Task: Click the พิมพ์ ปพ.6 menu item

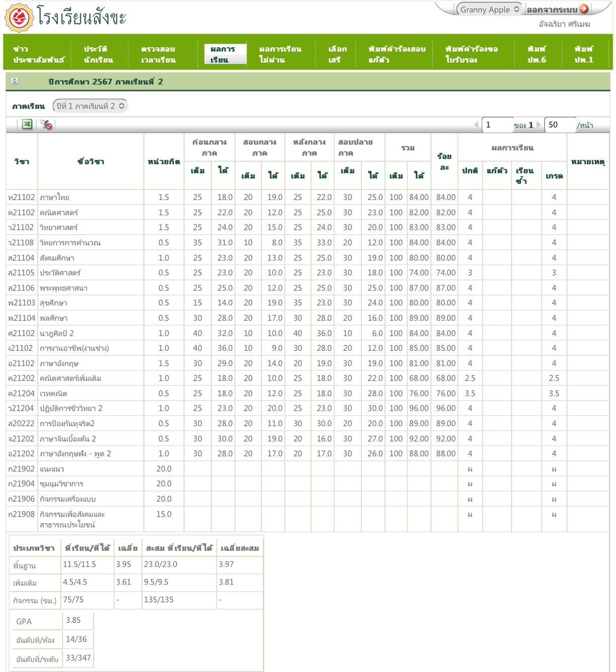Action: (537, 54)
